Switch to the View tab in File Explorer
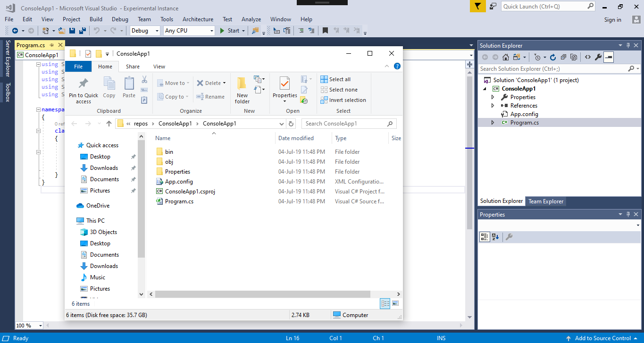Image resolution: width=644 pixels, height=343 pixels. (159, 67)
